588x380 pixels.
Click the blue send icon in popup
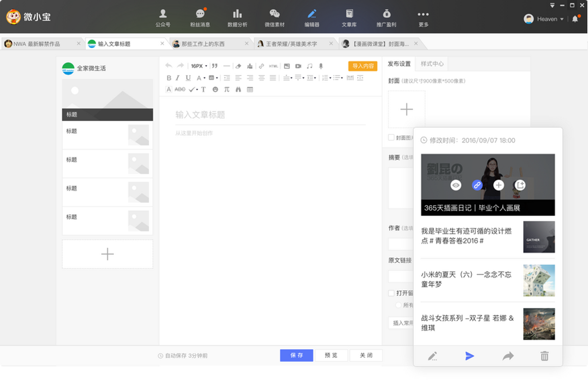click(469, 356)
